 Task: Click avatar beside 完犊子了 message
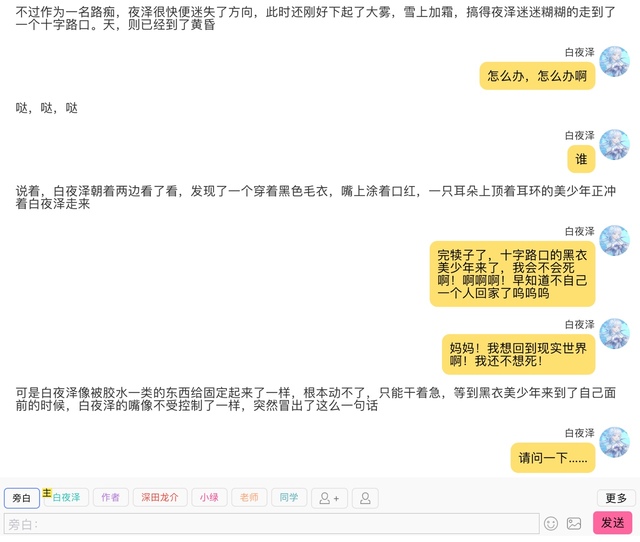pos(614,240)
